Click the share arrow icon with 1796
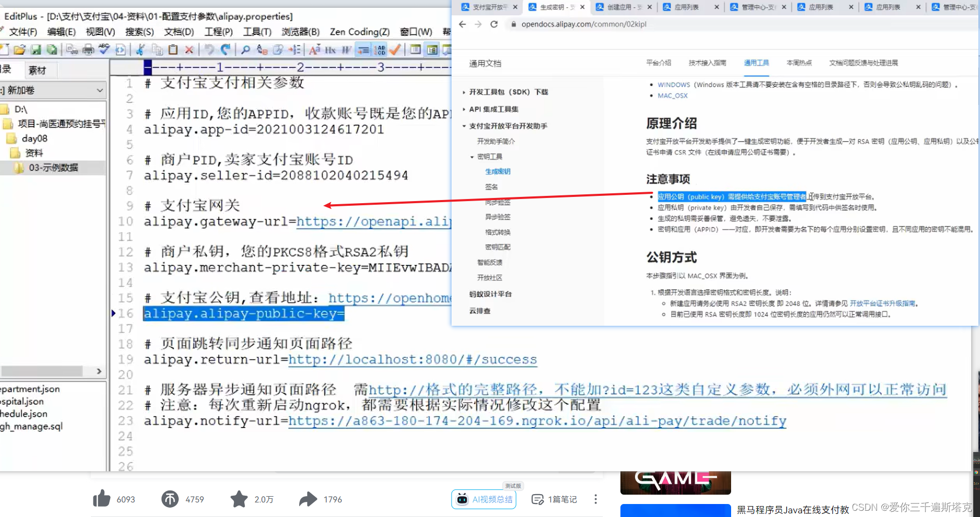The image size is (980, 517). pyautogui.click(x=308, y=499)
